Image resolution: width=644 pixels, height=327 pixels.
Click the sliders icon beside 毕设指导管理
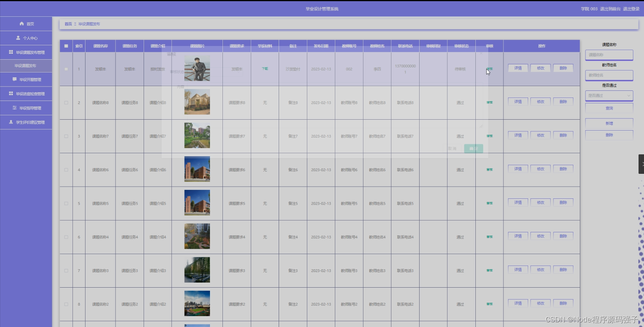tap(14, 108)
